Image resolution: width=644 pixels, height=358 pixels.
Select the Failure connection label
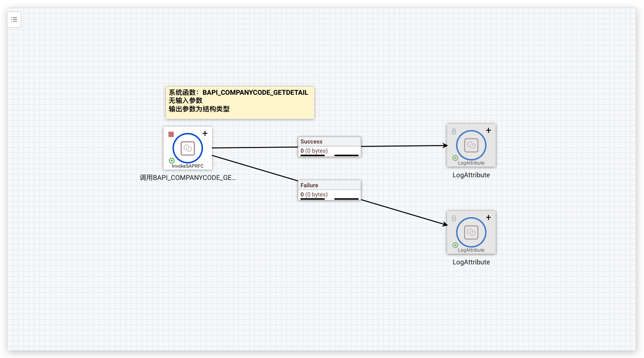coord(309,185)
